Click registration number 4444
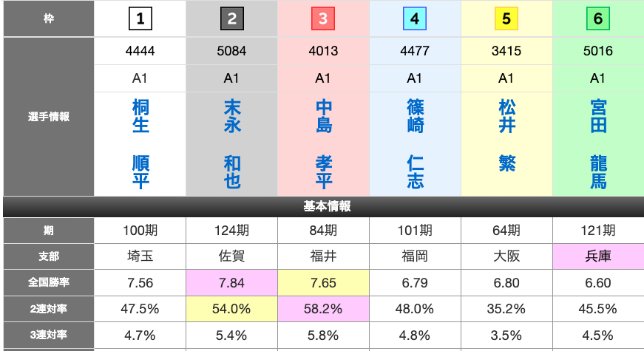The width and height of the screenshot is (644, 351). click(140, 52)
